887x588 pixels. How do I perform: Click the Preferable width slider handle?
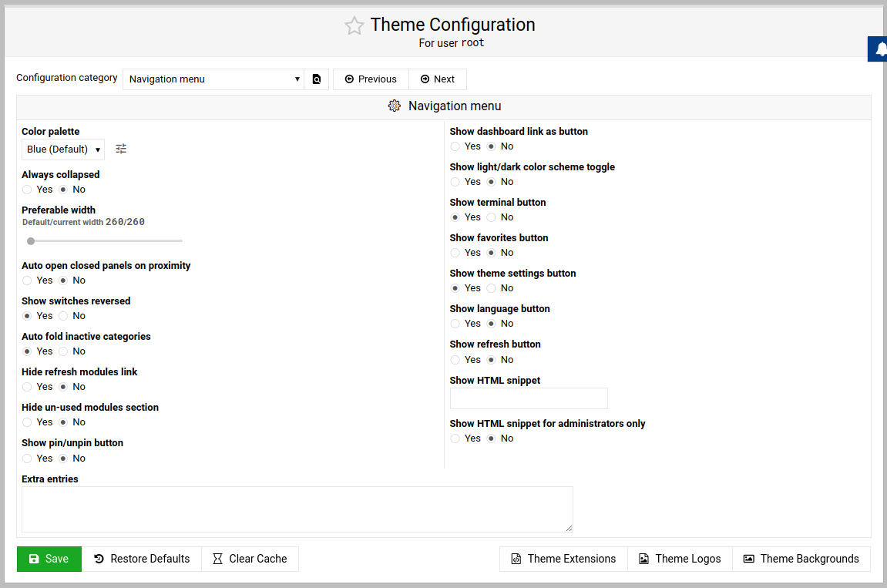tap(31, 241)
